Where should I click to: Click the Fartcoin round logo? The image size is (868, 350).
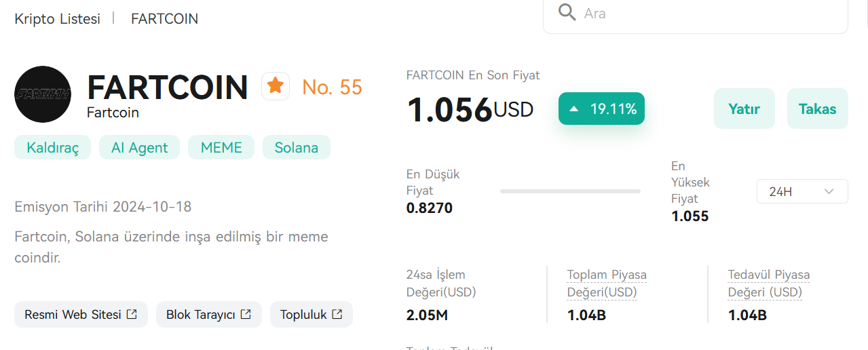[43, 94]
